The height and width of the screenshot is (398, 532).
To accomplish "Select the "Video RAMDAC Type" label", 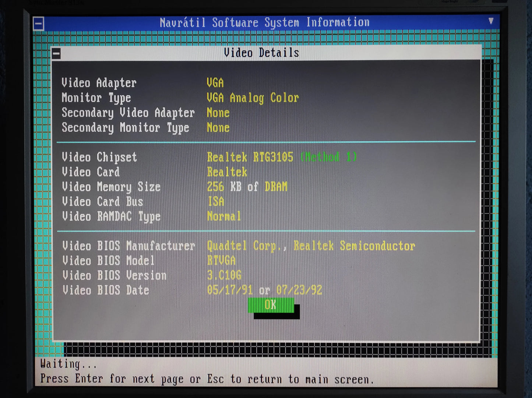I will pyautogui.click(x=111, y=216).
